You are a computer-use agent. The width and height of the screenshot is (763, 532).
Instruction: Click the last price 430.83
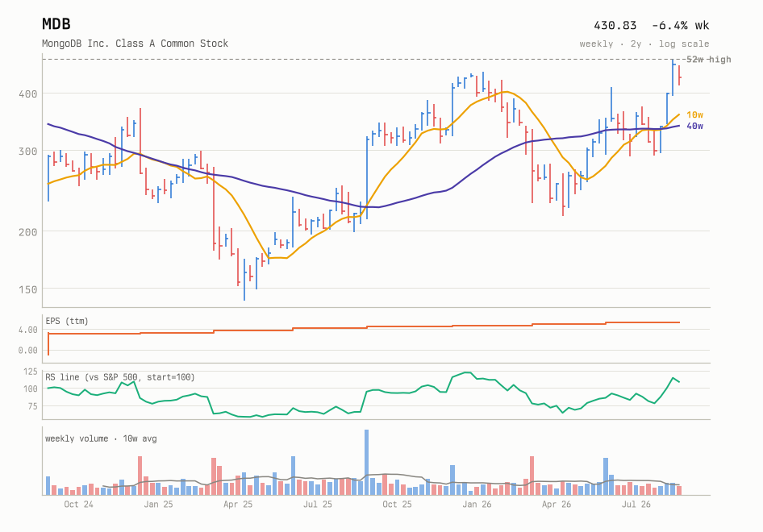[x=615, y=25]
